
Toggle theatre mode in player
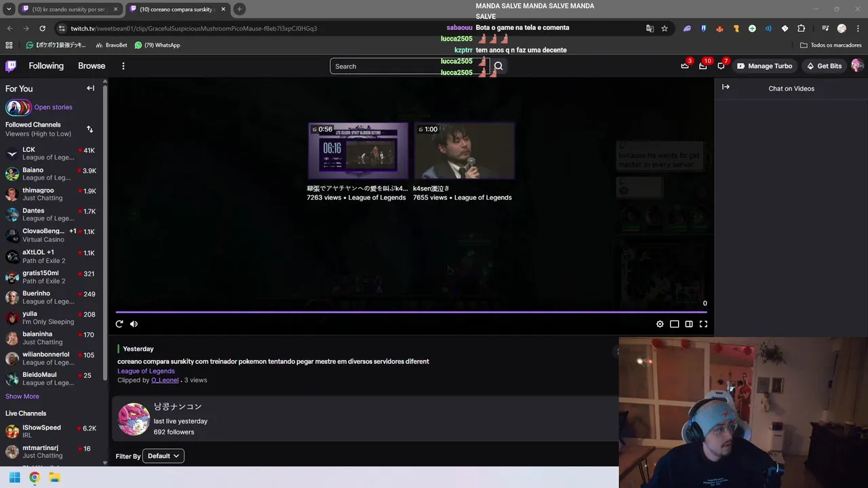[674, 324]
